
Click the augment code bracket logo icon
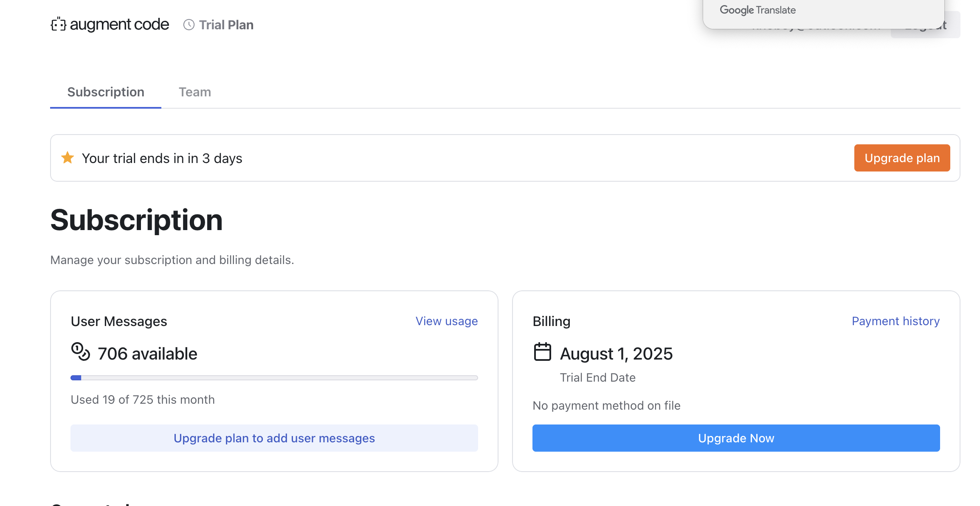tap(59, 25)
